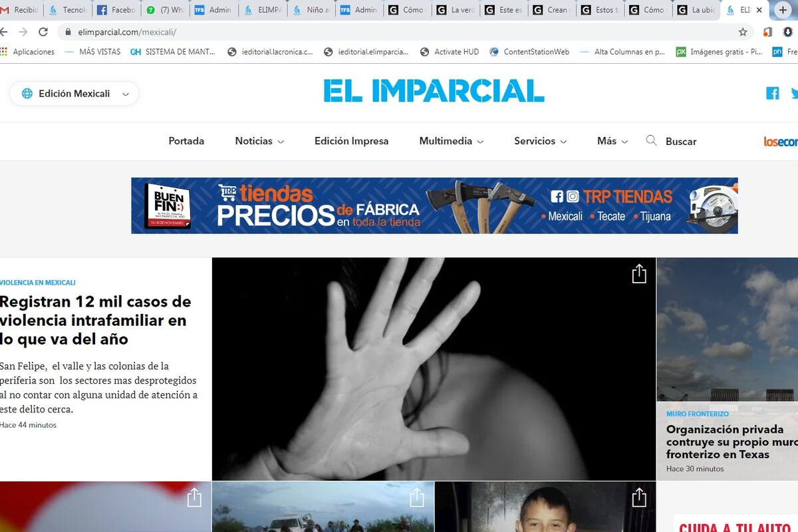Image resolution: width=798 pixels, height=532 pixels.
Task: Open SISTEMA DE MANT... bookmark
Action: tap(172, 51)
